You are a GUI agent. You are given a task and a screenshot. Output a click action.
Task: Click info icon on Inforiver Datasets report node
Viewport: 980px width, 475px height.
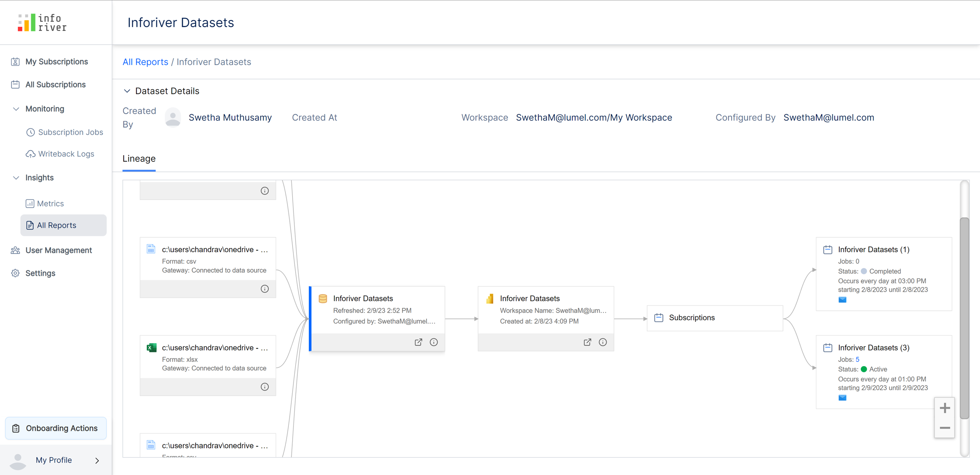click(603, 342)
